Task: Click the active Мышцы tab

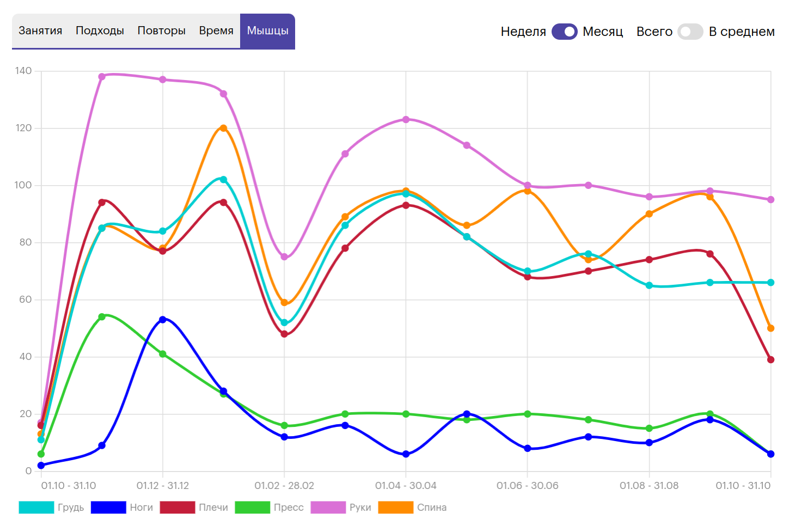Action: 267,30
